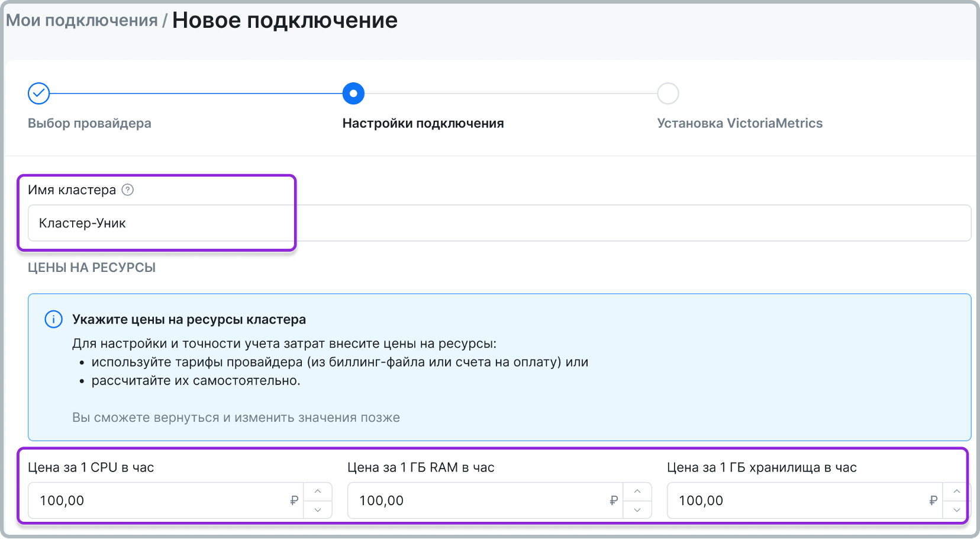Focus the Цена за 1 ГБ хранилища field

(x=799, y=501)
